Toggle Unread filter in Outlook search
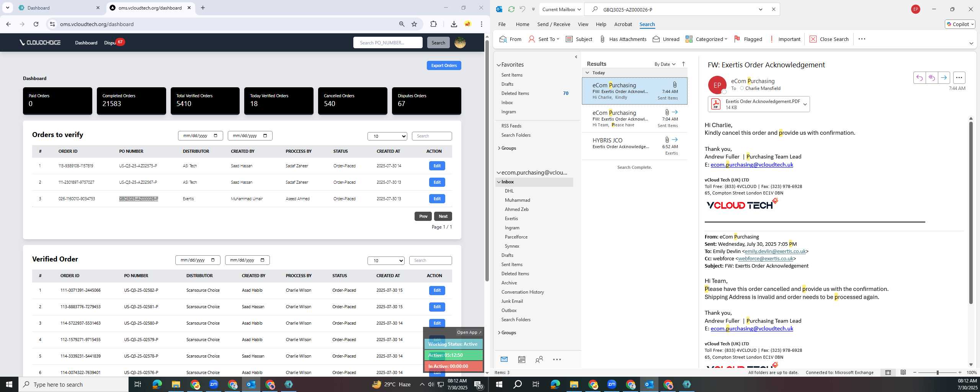The height and width of the screenshot is (392, 980). pos(666,39)
